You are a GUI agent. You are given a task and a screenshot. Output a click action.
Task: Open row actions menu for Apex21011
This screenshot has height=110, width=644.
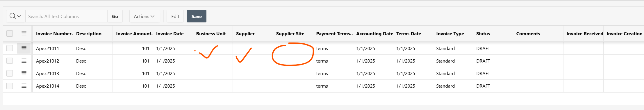point(24,48)
